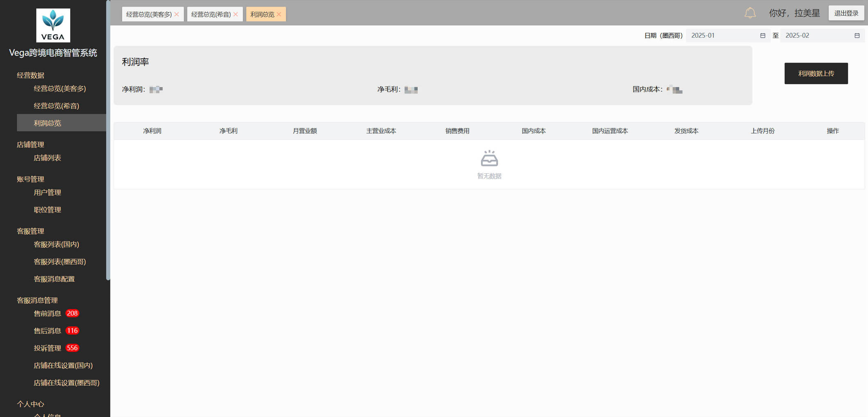Click the 售前消息 208 unread badge
Viewport: 868px width, 417px height.
(72, 313)
